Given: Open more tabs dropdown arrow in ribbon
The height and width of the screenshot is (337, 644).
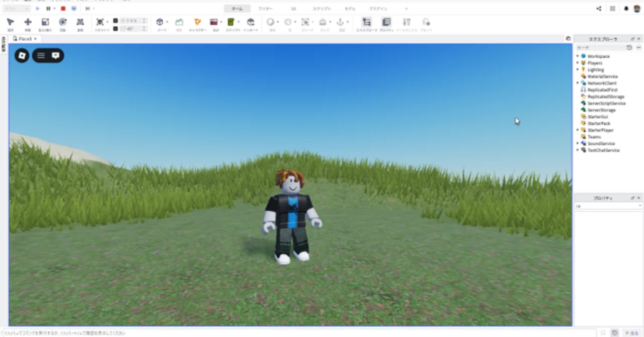Looking at the screenshot, I should pos(407,9).
